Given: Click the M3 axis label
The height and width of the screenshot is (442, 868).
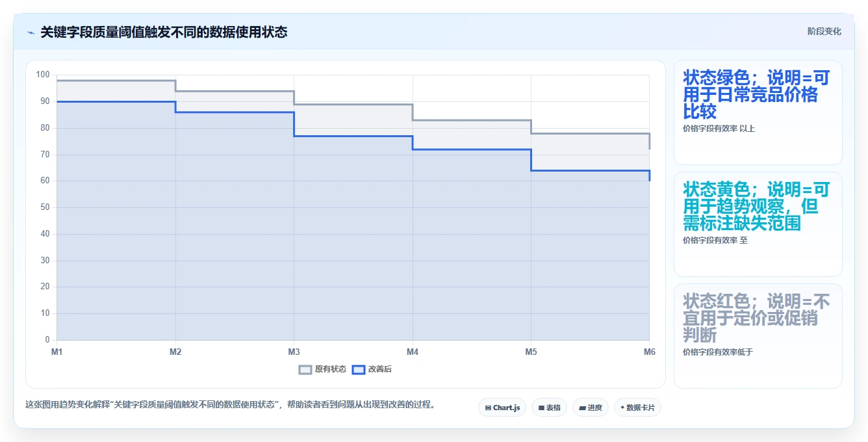Looking at the screenshot, I should click(294, 352).
